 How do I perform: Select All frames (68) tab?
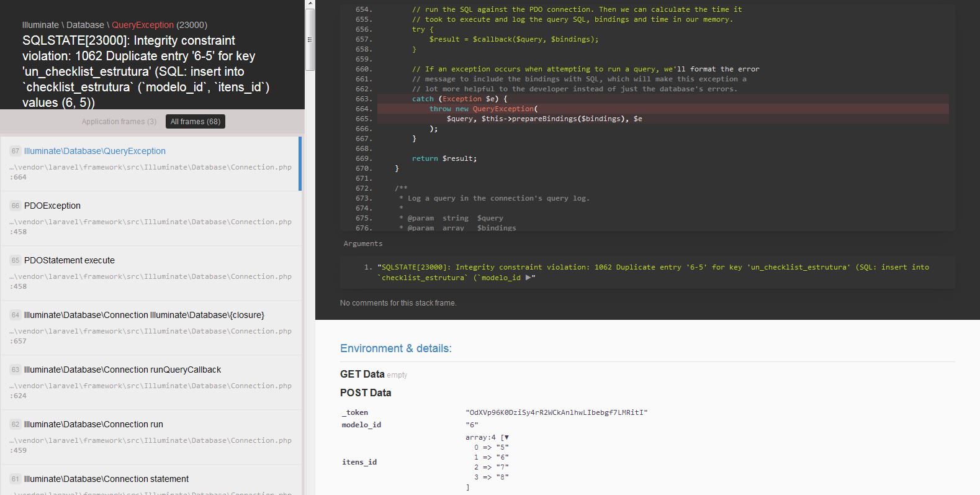click(196, 122)
